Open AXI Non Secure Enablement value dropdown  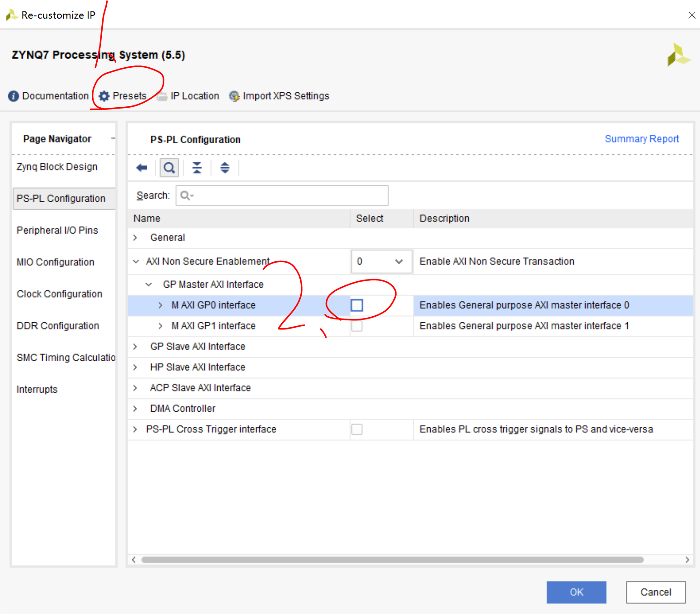(382, 261)
